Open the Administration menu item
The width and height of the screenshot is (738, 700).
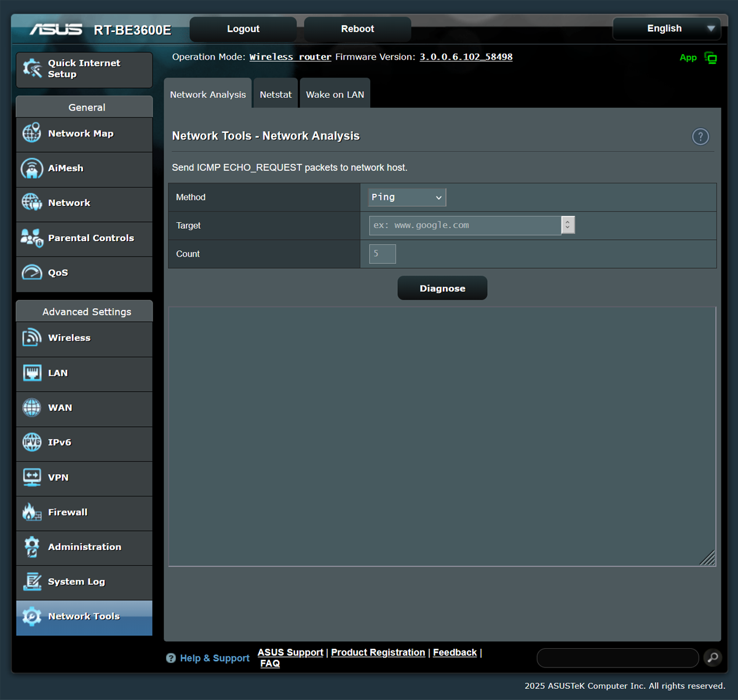pos(84,547)
